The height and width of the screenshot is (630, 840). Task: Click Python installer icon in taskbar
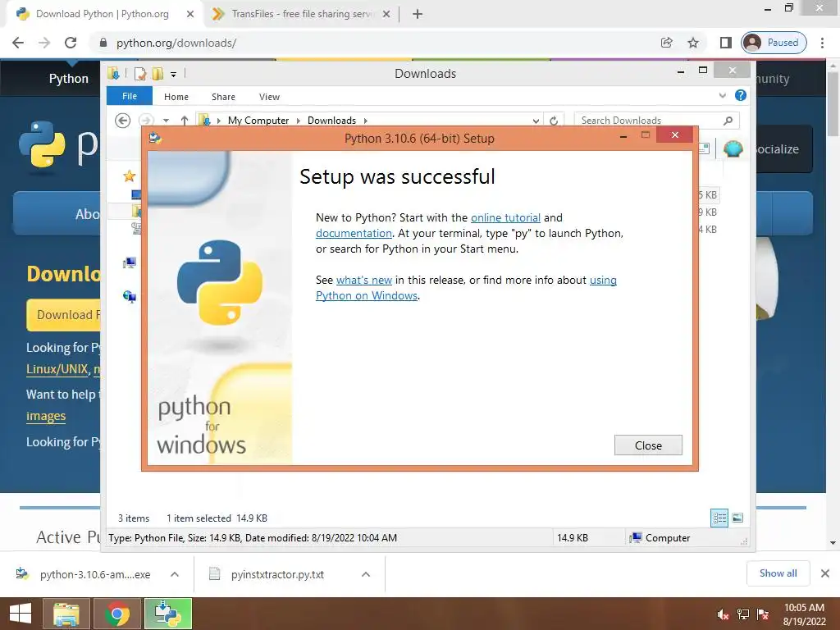click(x=167, y=614)
